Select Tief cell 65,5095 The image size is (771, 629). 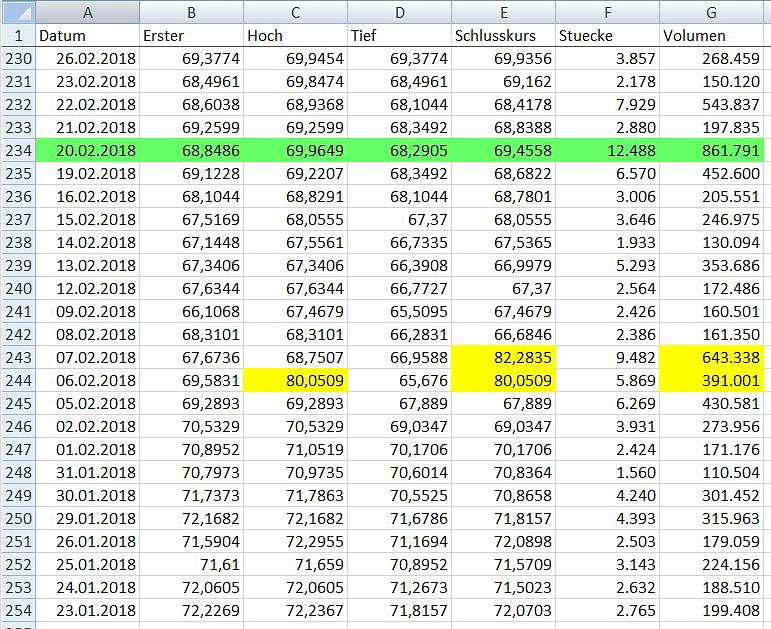click(x=400, y=311)
